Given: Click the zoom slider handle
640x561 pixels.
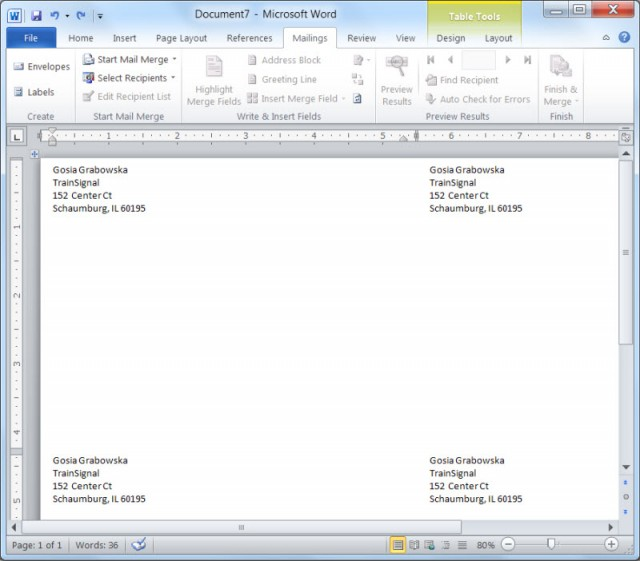Looking at the screenshot, I should tap(551, 544).
